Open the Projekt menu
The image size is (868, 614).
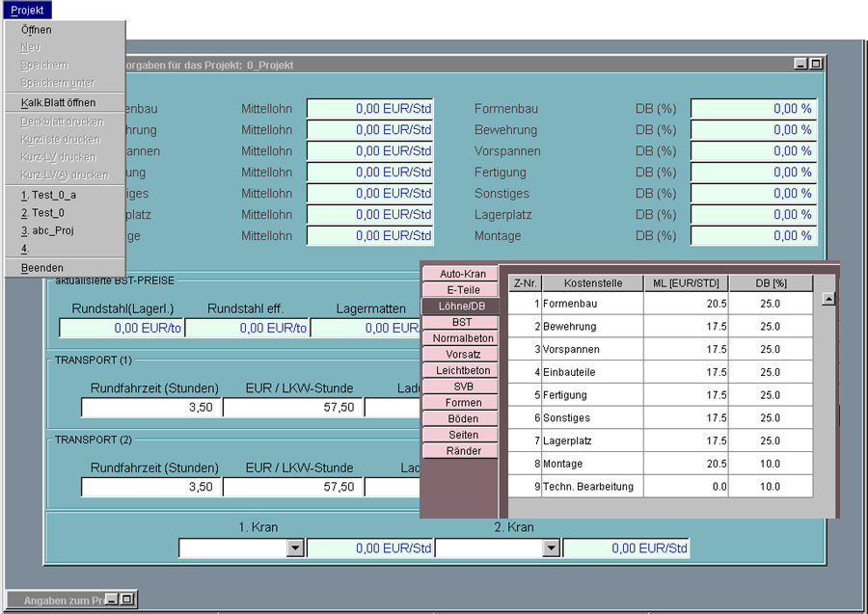coord(27,10)
